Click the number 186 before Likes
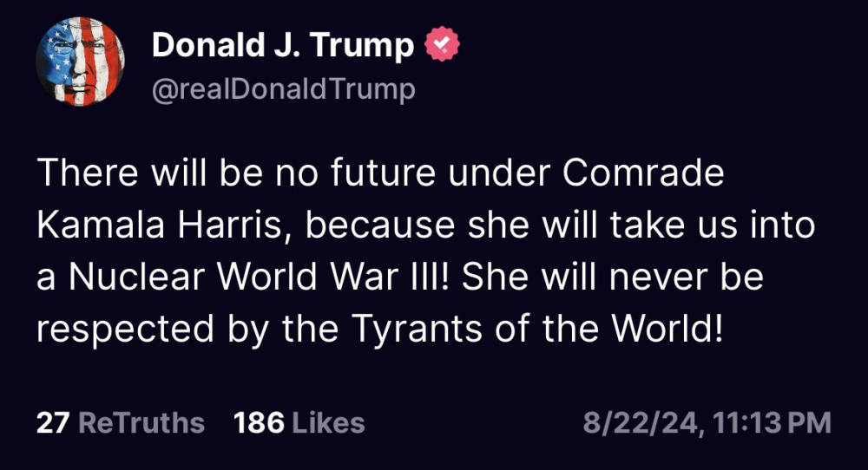868x470 pixels. pos(259,423)
